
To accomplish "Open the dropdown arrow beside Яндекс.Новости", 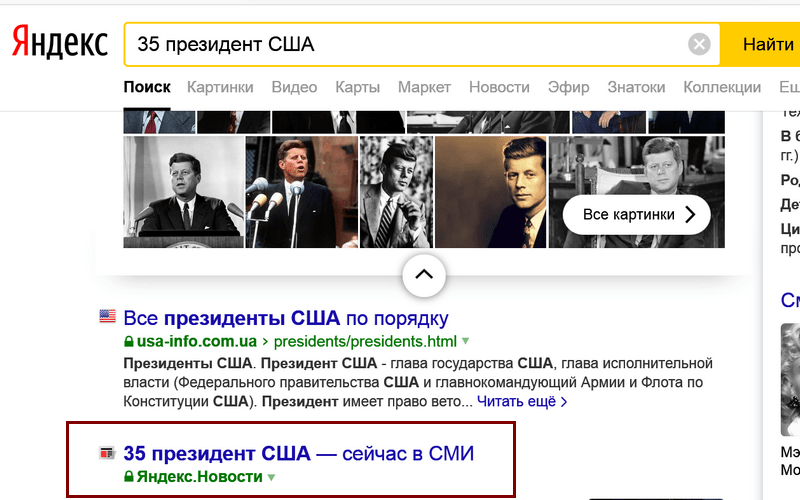I will point(270,477).
